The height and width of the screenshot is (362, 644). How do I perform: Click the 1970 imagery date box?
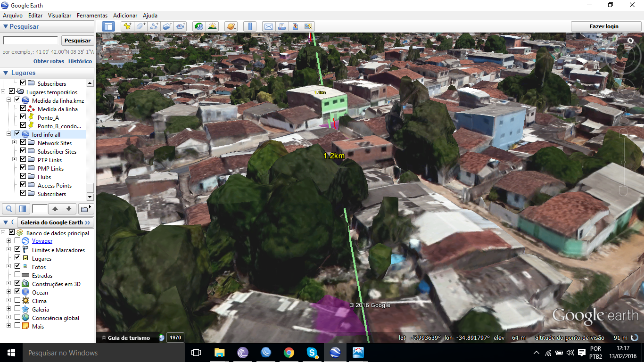coord(175,337)
